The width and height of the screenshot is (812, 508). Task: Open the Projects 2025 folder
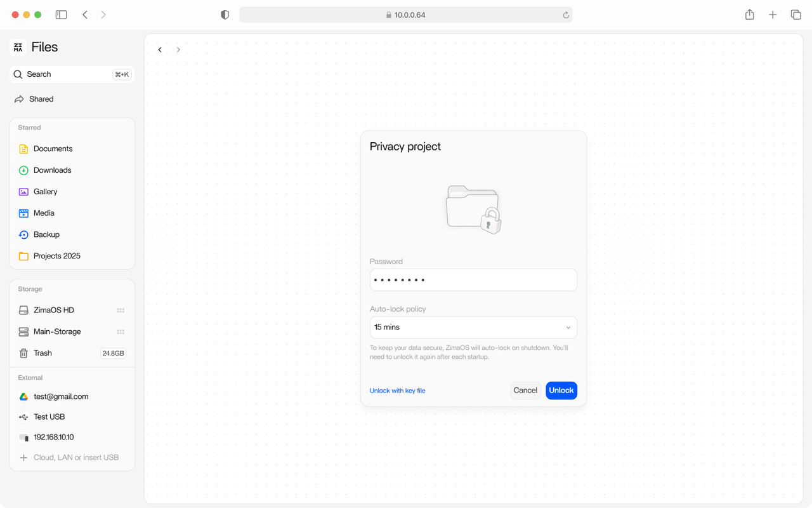[56, 256]
